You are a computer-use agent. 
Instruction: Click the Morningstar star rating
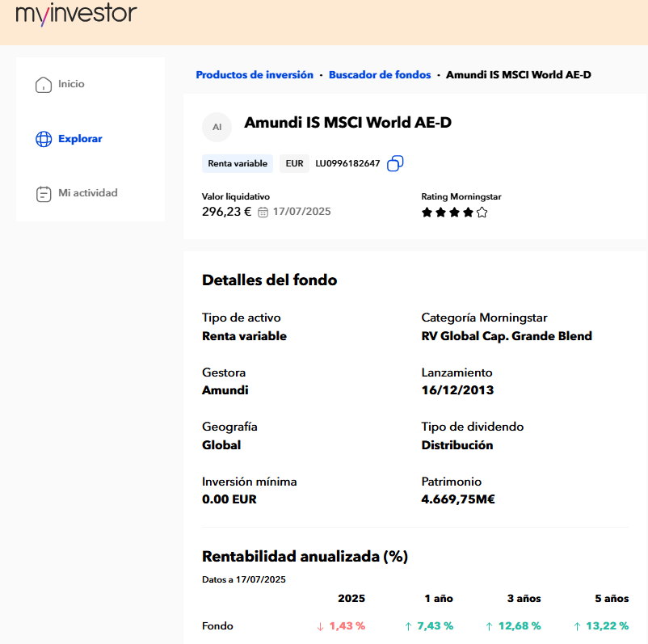454,213
